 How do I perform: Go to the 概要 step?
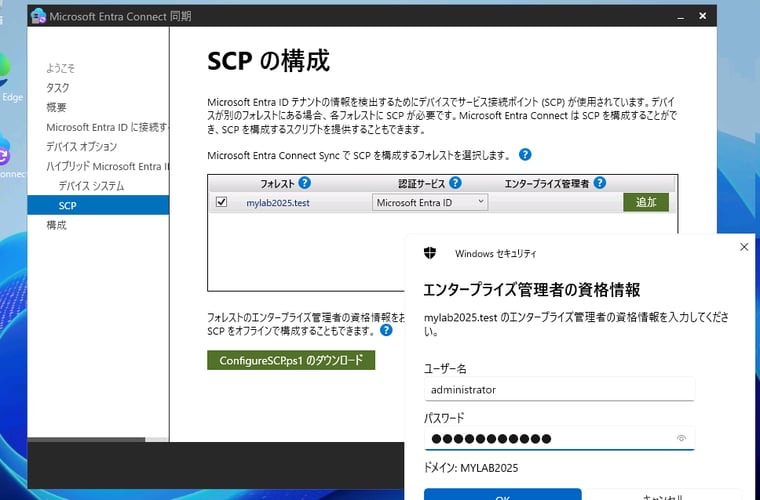tap(56, 108)
